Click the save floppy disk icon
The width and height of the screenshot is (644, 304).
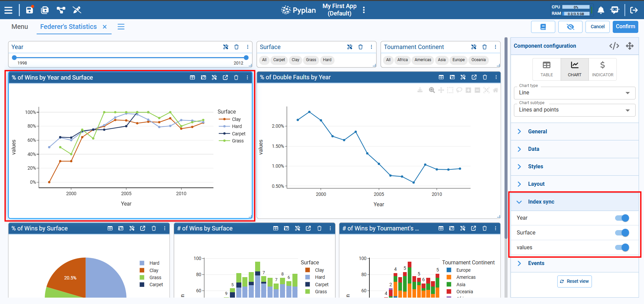click(x=30, y=10)
